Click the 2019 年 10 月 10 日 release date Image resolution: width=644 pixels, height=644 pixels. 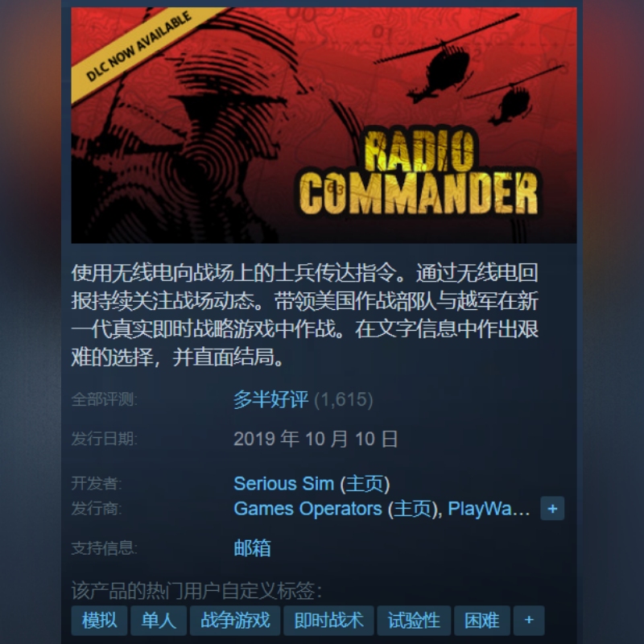pos(316,439)
